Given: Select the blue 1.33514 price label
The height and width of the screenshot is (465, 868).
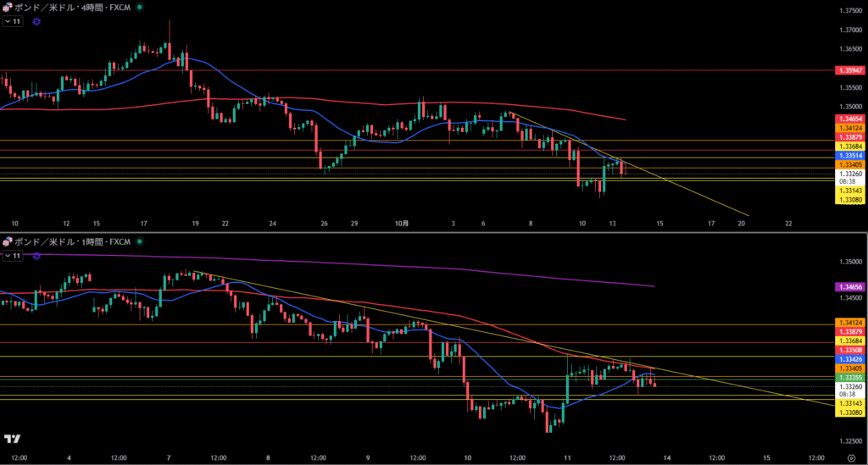Looking at the screenshot, I should click(x=849, y=156).
